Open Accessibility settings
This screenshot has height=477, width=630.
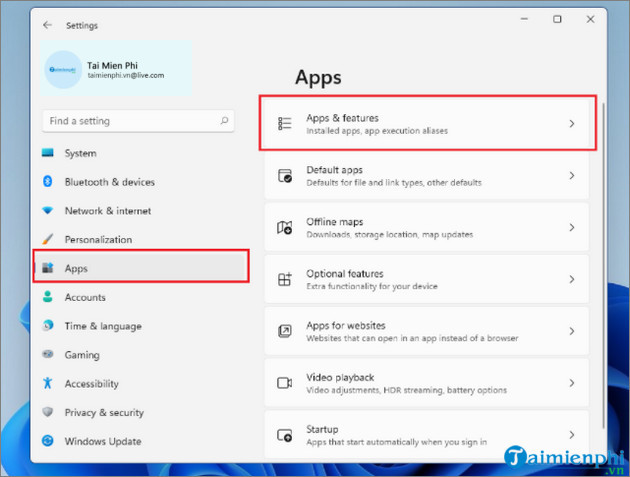click(138, 383)
